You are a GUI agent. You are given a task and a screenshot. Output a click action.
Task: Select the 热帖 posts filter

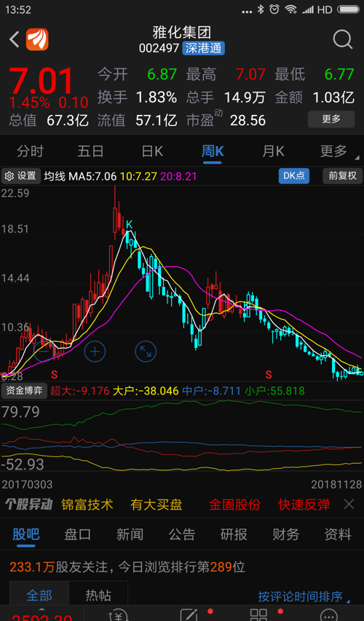(98, 596)
